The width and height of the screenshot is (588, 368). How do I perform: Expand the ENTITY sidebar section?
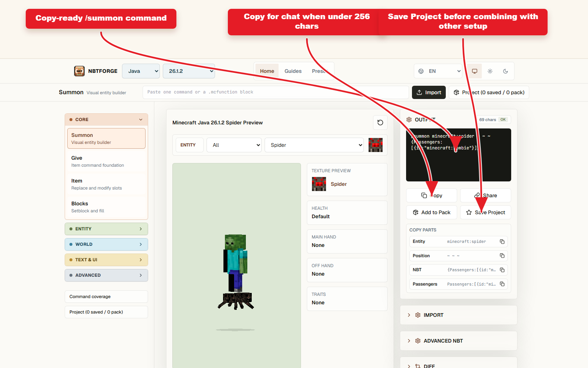pos(106,229)
